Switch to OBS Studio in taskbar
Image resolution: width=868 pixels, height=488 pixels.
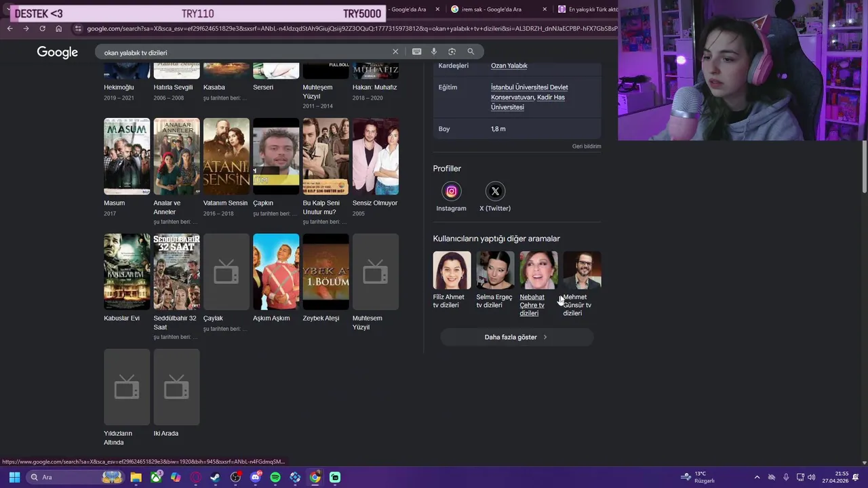click(235, 477)
